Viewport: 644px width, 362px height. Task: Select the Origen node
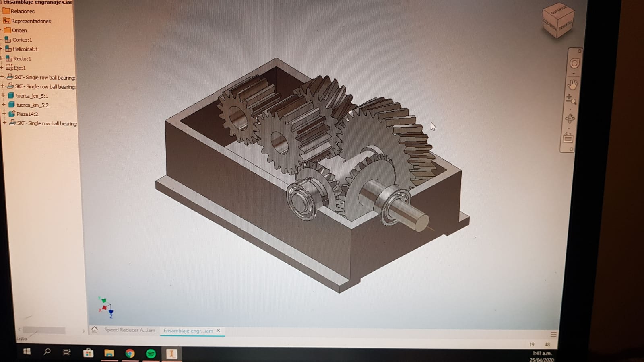tap(19, 30)
